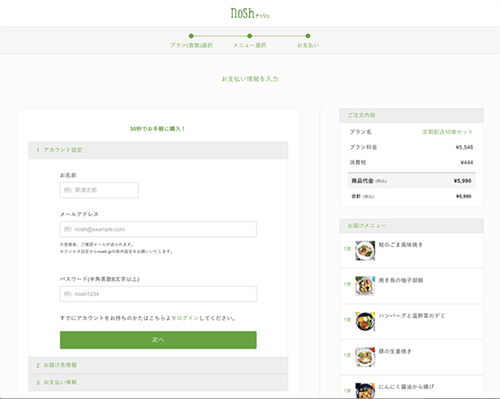Collapse section 1 アカウント設定 header
This screenshot has height=399, width=500.
coord(158,150)
